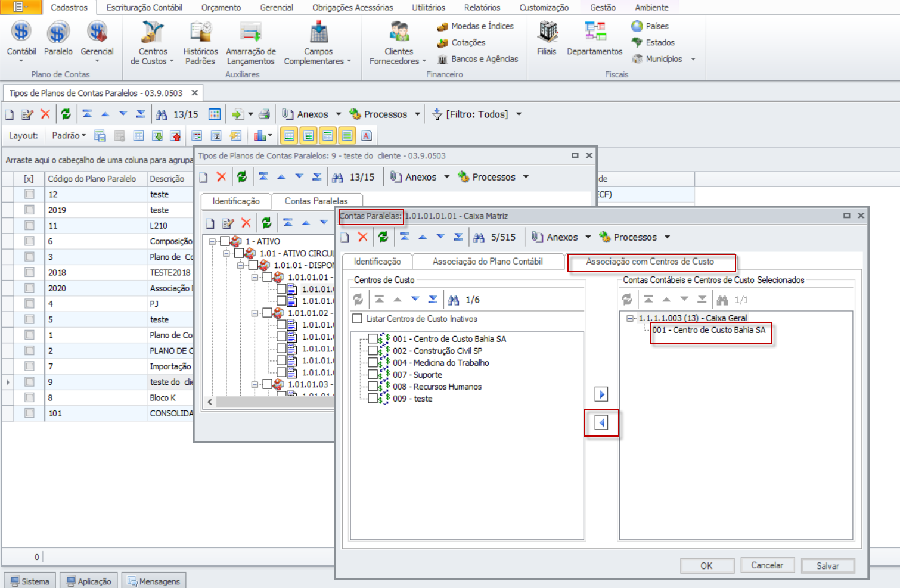900x588 pixels.
Task: Click OK button
Action: [x=706, y=565]
